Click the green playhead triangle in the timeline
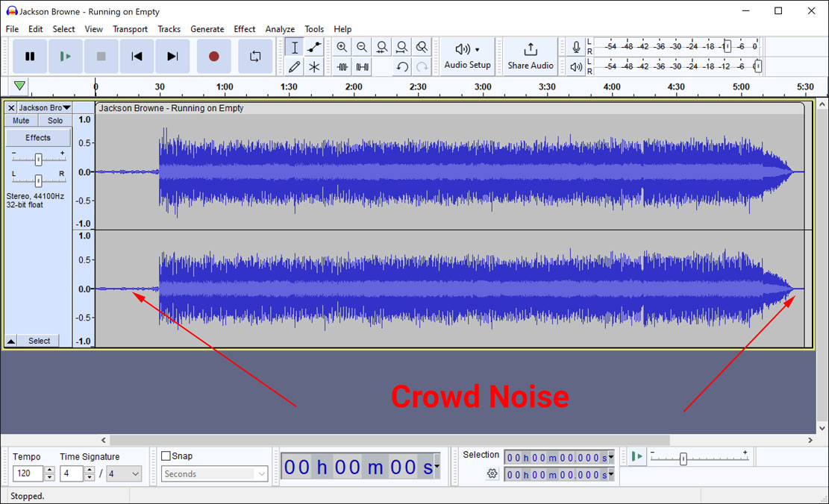Screen dimensions: 829x504 tap(19, 86)
